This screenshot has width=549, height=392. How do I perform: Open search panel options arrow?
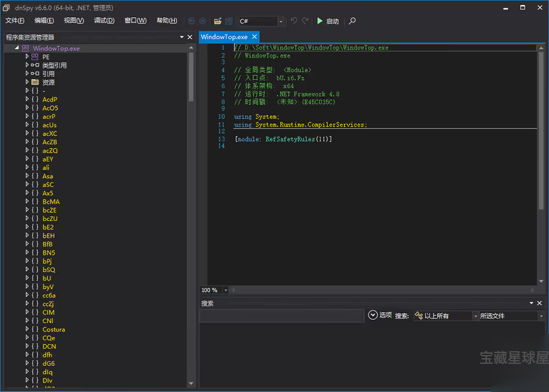coord(532,303)
